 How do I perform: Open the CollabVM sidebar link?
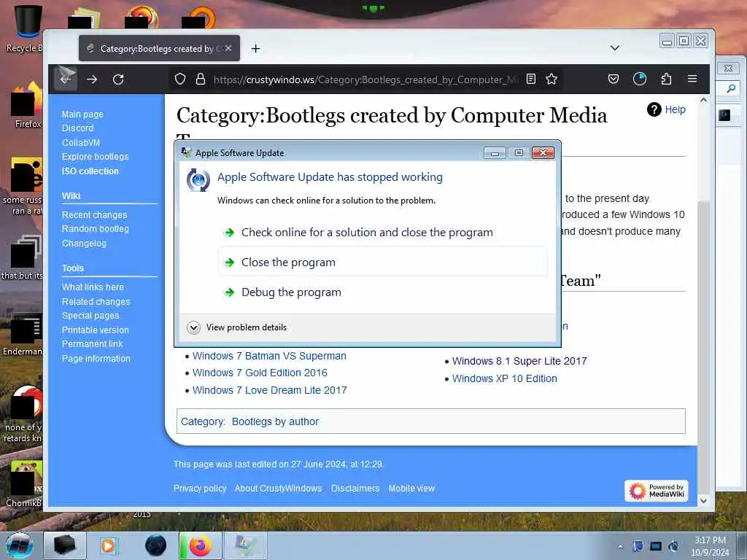pos(81,142)
